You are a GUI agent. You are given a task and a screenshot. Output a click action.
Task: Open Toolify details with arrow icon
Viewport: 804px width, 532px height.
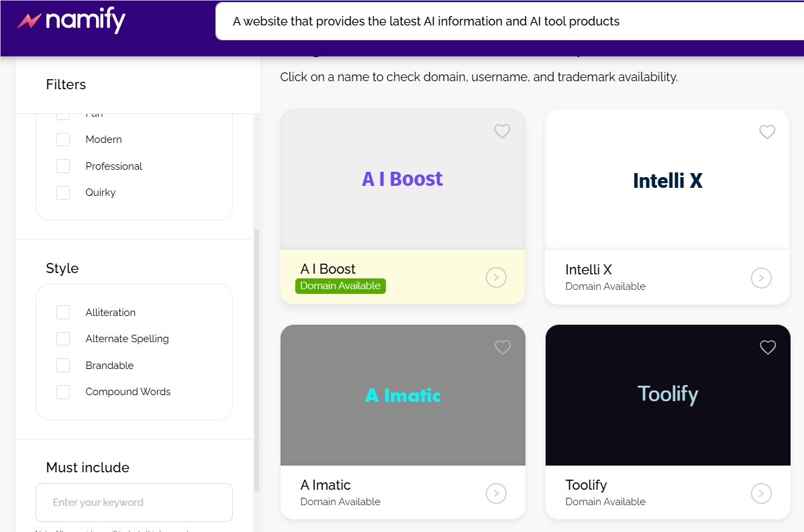tap(761, 493)
